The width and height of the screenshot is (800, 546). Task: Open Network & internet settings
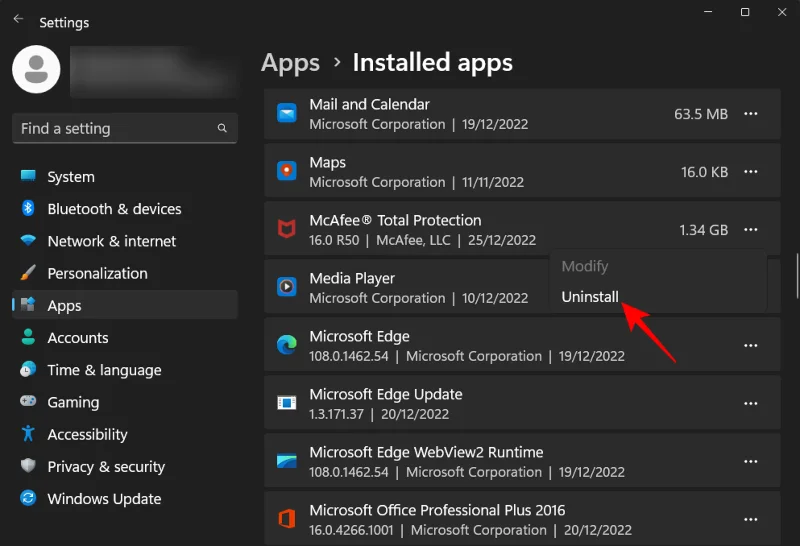click(x=125, y=241)
